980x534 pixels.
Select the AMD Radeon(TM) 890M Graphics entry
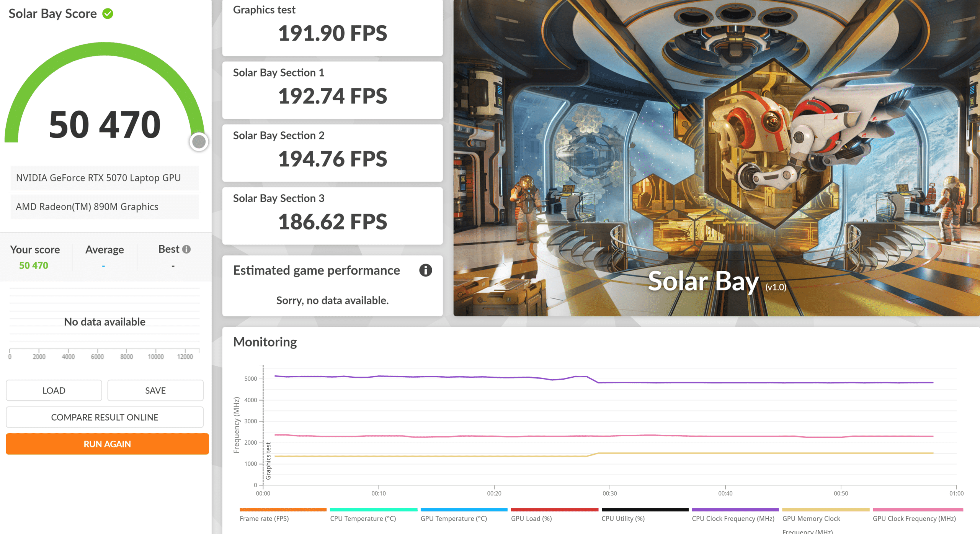[x=105, y=207]
